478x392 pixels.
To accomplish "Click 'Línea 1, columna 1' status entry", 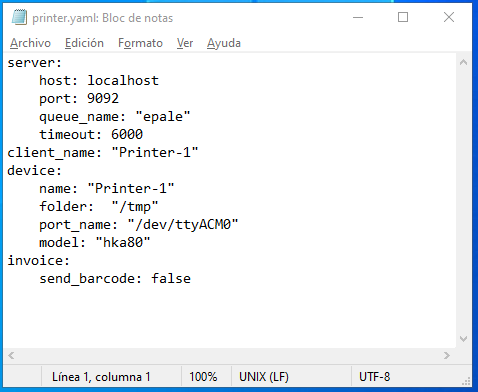I will pyautogui.click(x=101, y=377).
